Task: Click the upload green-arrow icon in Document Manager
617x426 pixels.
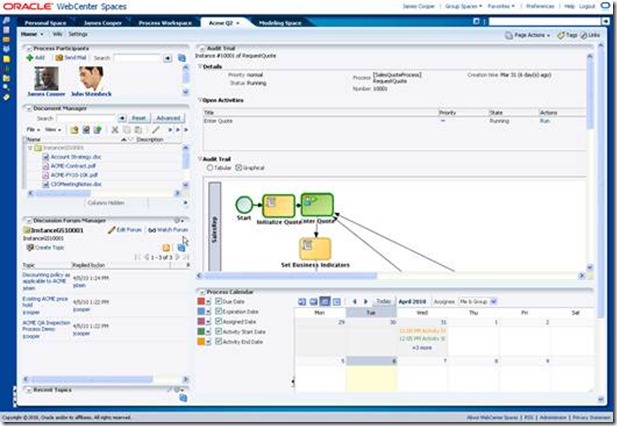Action: pyautogui.click(x=98, y=129)
